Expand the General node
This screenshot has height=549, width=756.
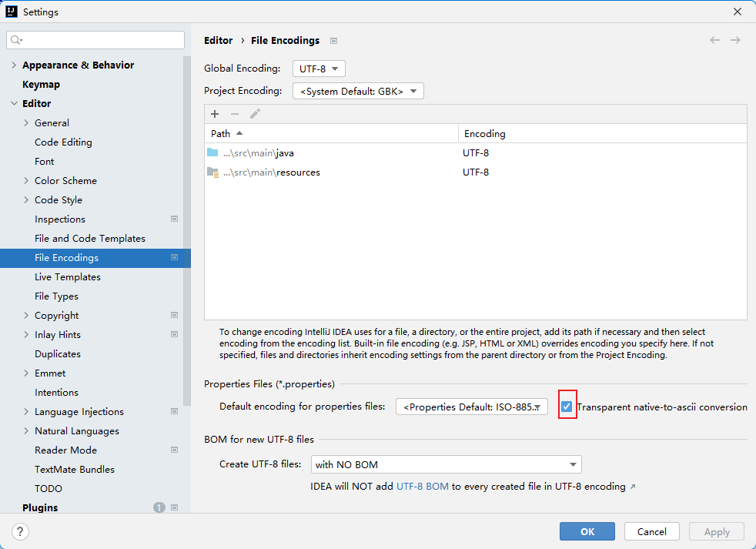point(26,123)
